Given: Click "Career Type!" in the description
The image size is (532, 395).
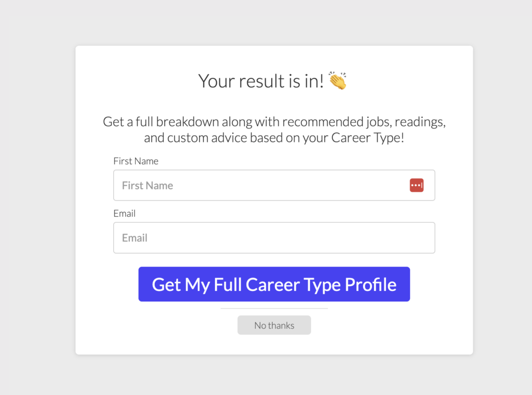Looking at the screenshot, I should click(x=368, y=138).
